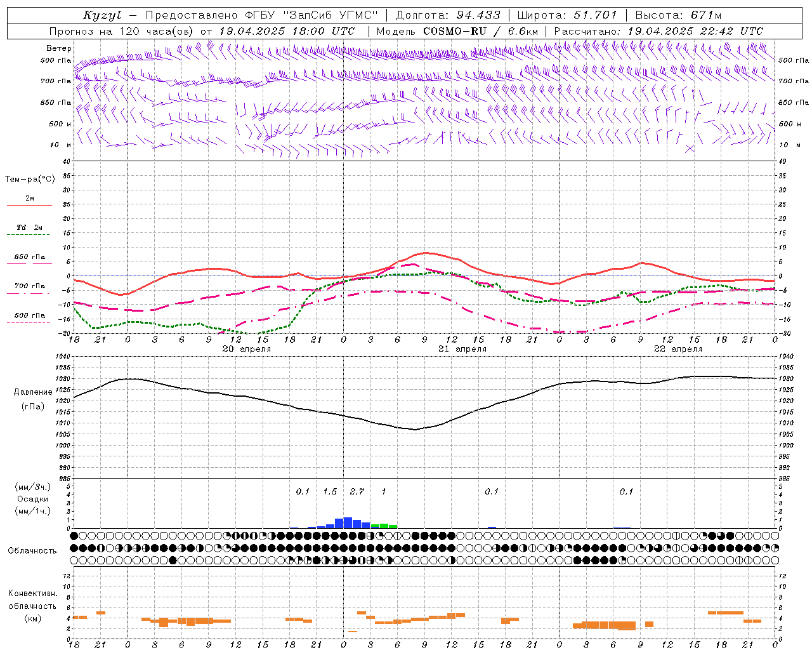
Task: Click the green precipitation bars
Action: point(384,526)
